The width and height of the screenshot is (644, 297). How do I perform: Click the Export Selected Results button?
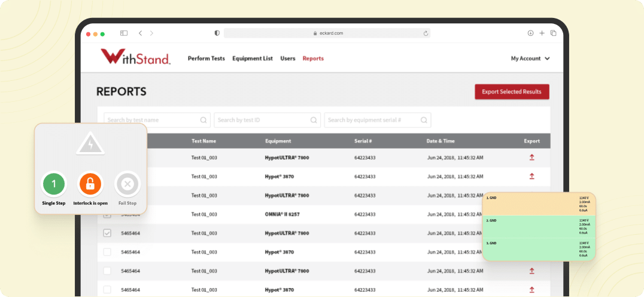pyautogui.click(x=512, y=92)
